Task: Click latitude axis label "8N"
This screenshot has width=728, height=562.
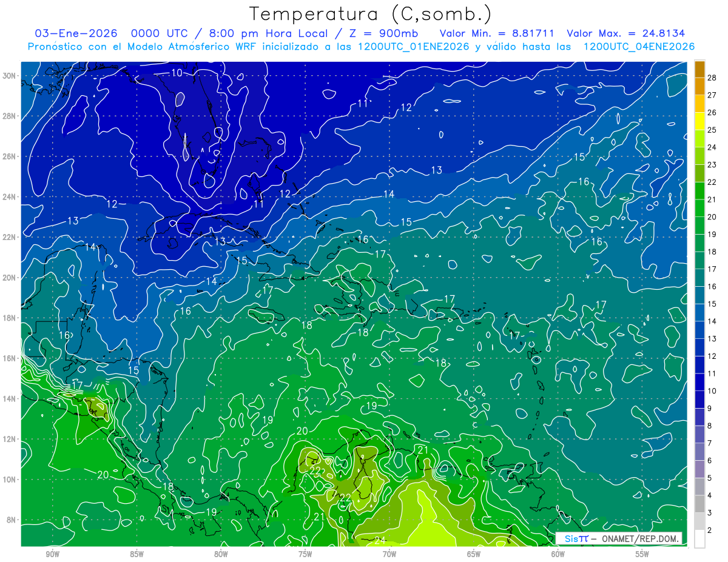Action: click(x=12, y=520)
